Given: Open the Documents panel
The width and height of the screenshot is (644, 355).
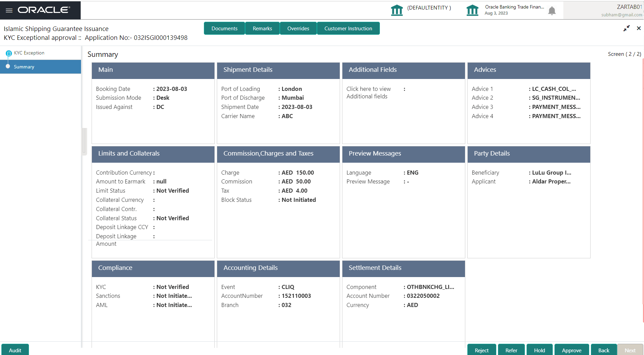Looking at the screenshot, I should click(x=224, y=28).
